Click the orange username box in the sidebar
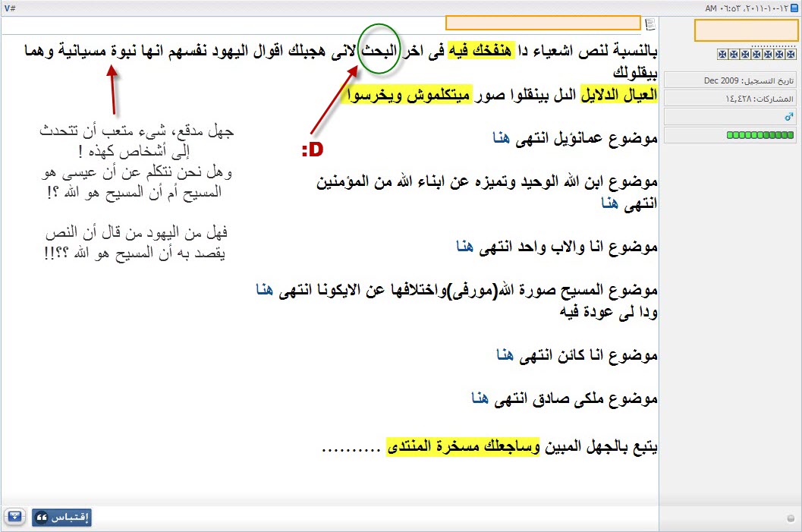Image resolution: width=802 pixels, height=532 pixels. (x=746, y=31)
